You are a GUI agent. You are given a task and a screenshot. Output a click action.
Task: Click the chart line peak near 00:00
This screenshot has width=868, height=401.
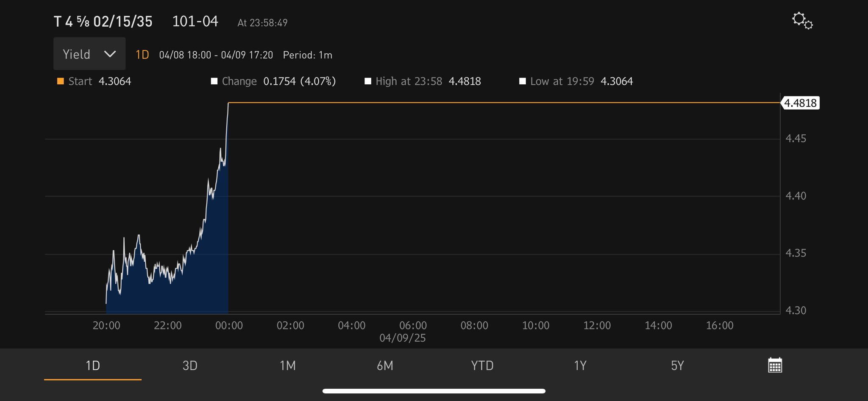coord(228,103)
